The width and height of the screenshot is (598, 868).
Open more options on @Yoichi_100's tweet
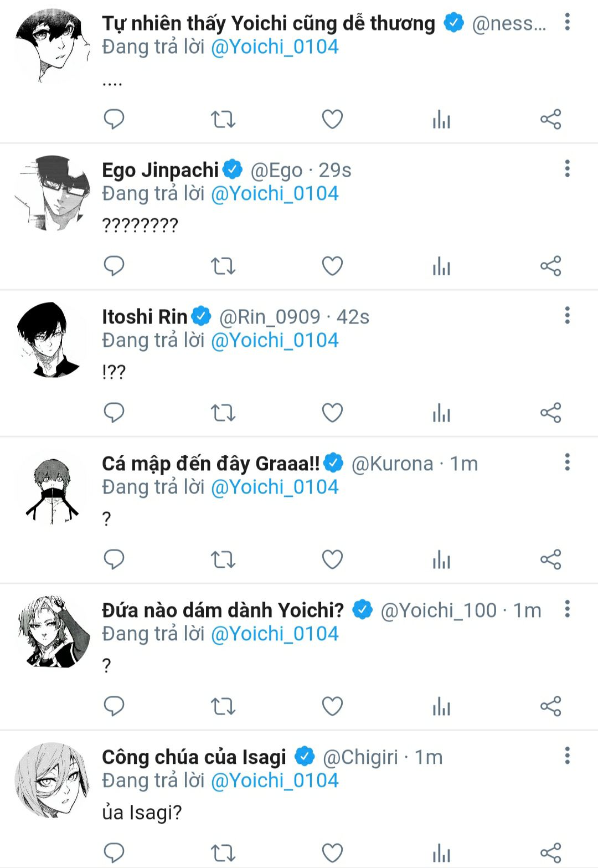pos(567,609)
